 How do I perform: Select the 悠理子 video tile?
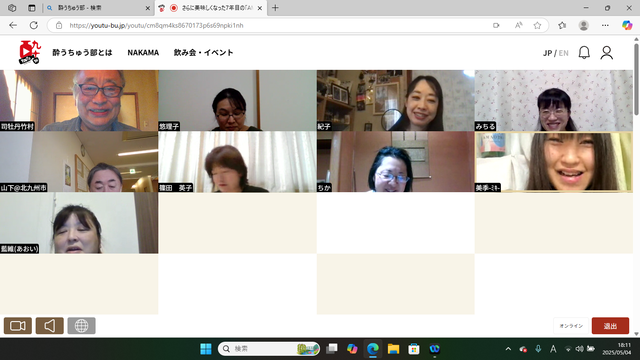[237, 100]
